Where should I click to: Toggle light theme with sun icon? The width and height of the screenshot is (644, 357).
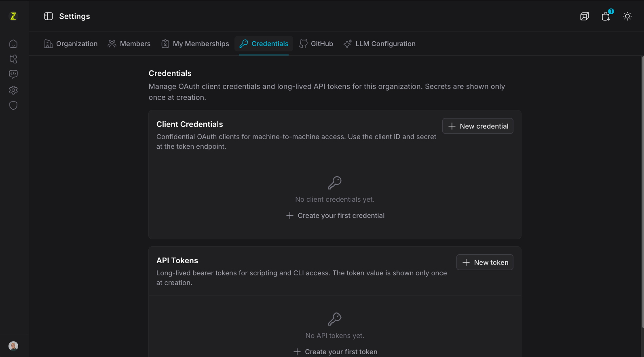point(627,16)
